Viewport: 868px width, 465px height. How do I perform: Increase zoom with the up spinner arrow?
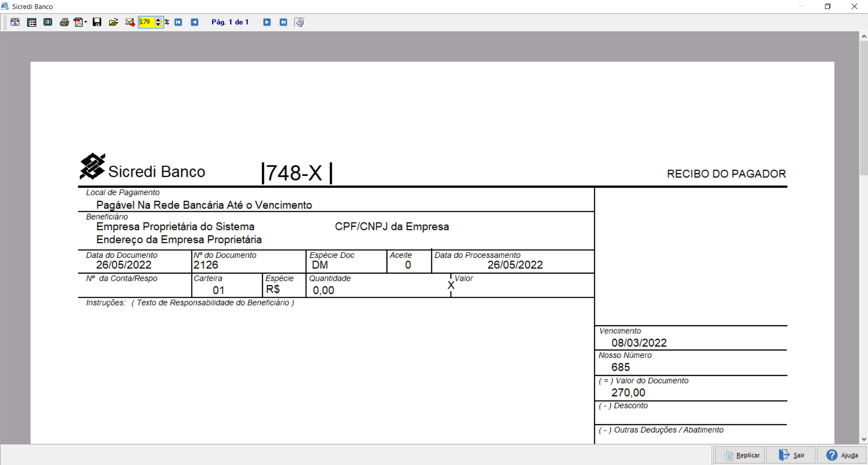158,19
